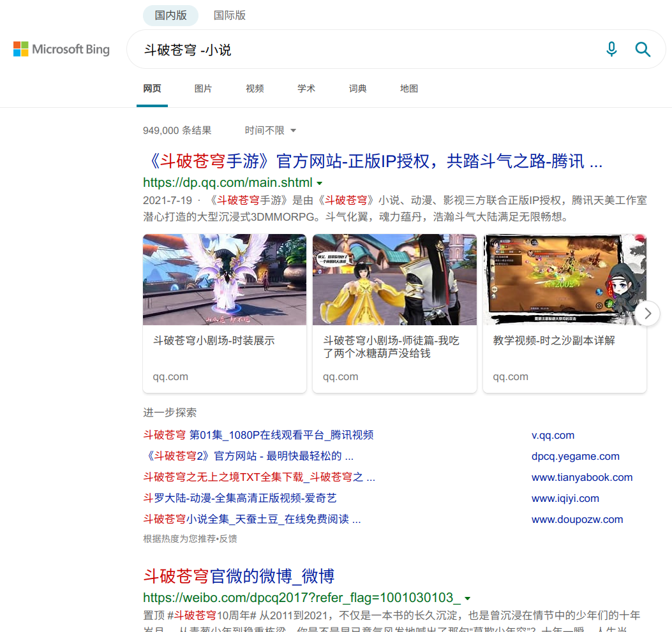Select the 网页 tab
This screenshot has width=672, height=632.
(152, 89)
